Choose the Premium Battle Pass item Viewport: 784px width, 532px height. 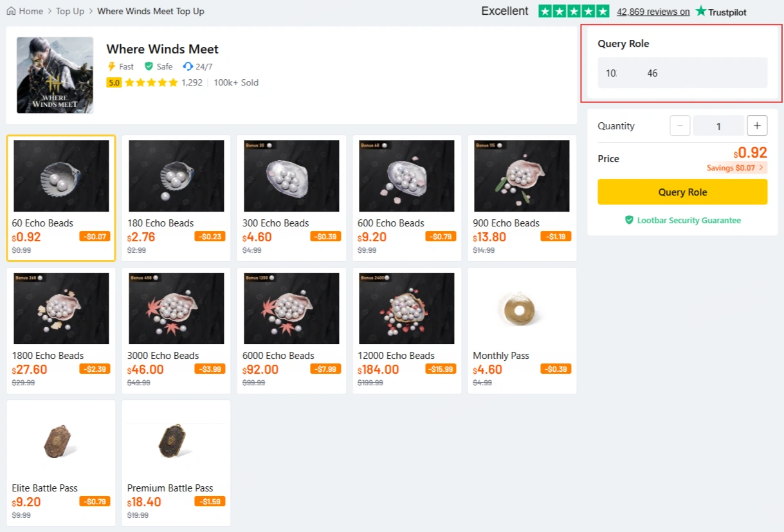(176, 463)
